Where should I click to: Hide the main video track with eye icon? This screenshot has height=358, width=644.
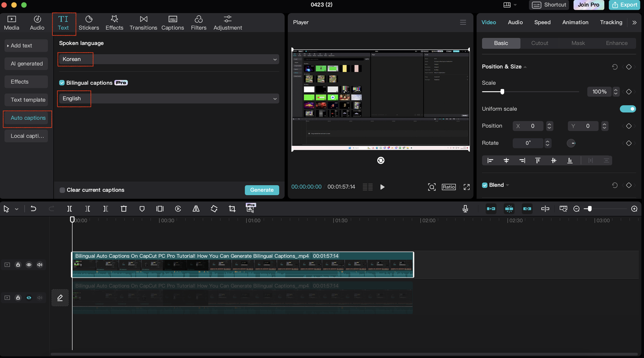[29, 265]
